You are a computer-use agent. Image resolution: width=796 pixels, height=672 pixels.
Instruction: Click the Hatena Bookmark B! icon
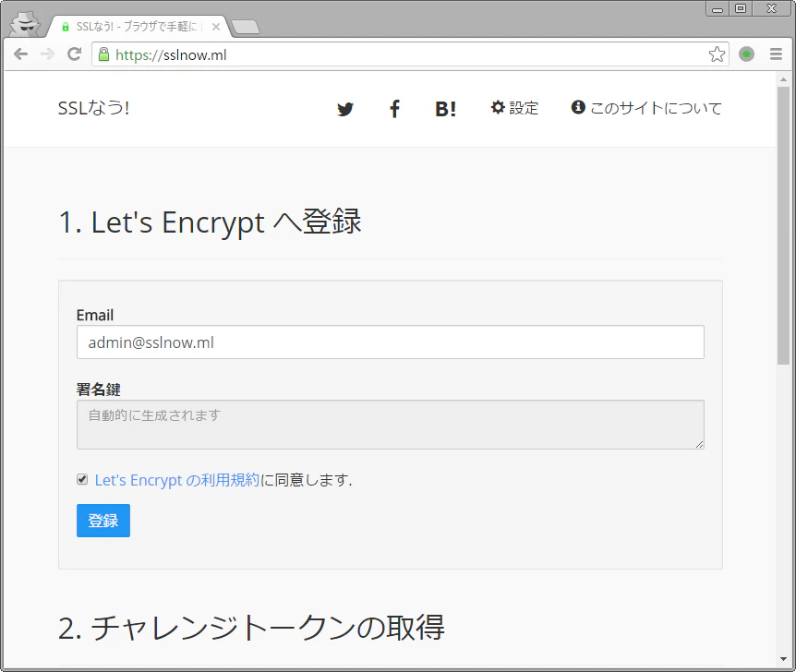pyautogui.click(x=445, y=109)
